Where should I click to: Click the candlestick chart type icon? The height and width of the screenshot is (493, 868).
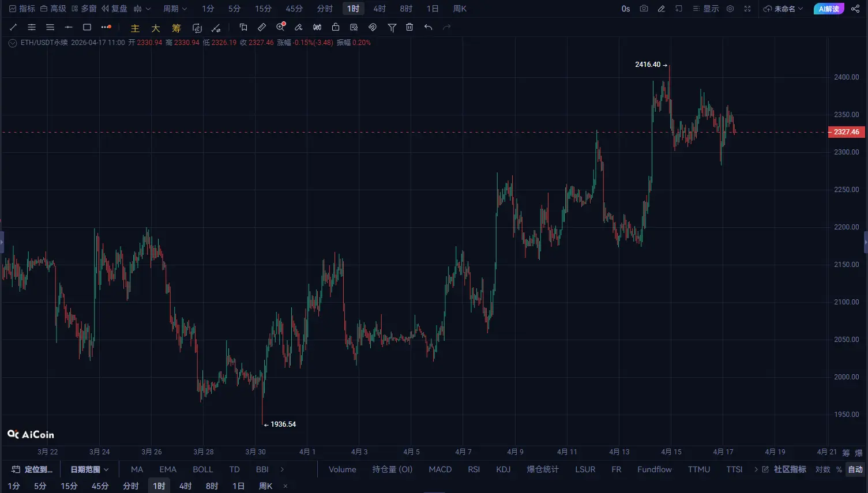137,9
